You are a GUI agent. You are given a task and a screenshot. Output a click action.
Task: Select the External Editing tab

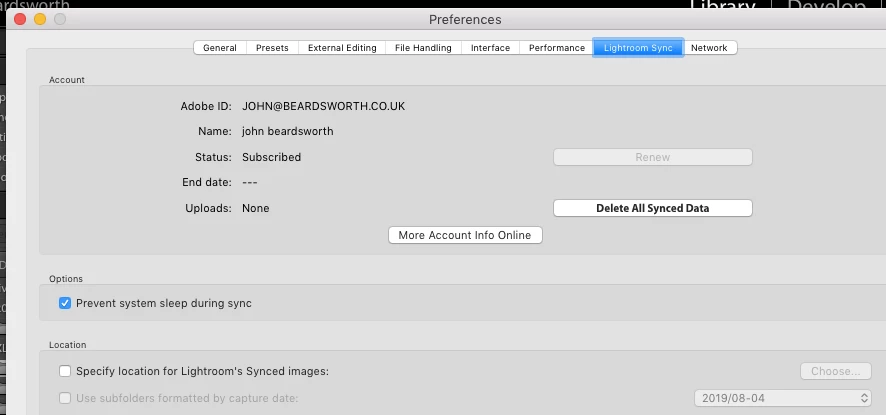coord(342,48)
